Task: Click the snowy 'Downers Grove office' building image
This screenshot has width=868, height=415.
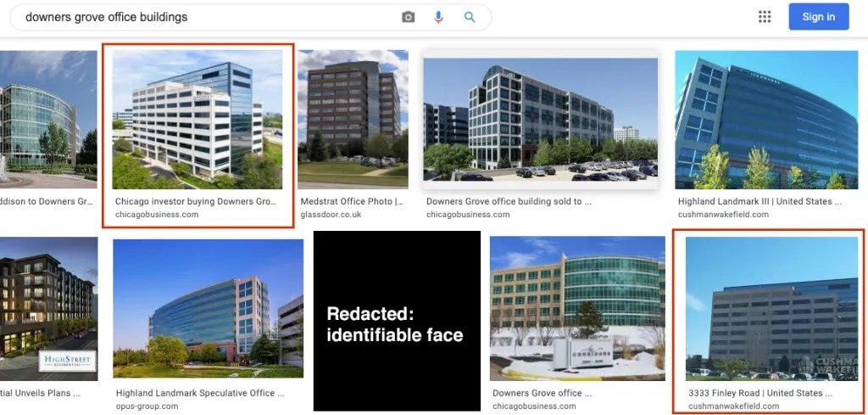Action: click(577, 307)
